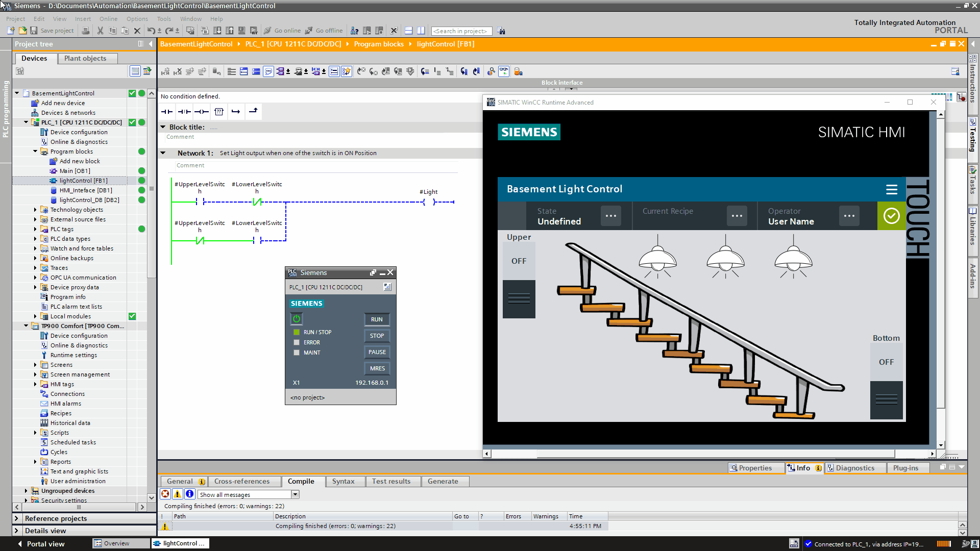Show all messages dropdown in compile panel
The image size is (980, 551).
tap(249, 494)
